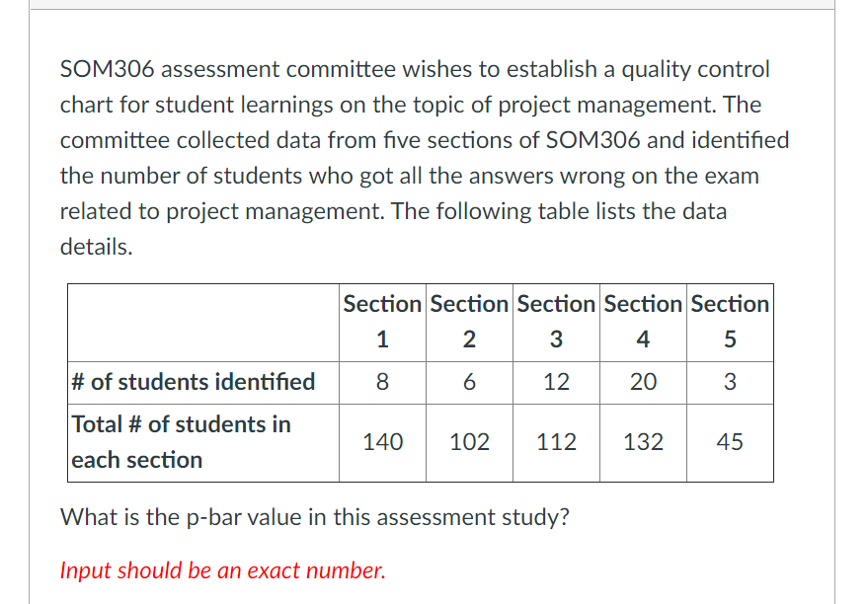Select the Section 4 column header
Viewport: 868px width, 604px height.
643,322
